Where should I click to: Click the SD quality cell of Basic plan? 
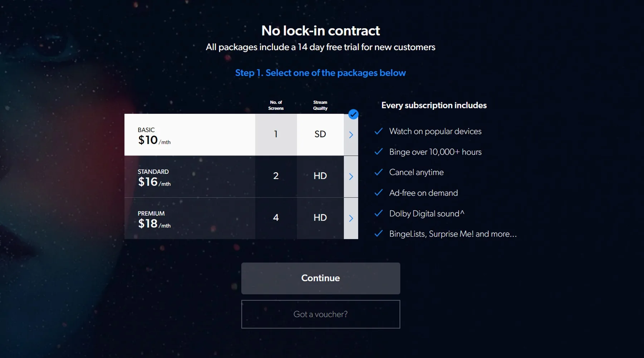[x=320, y=134]
